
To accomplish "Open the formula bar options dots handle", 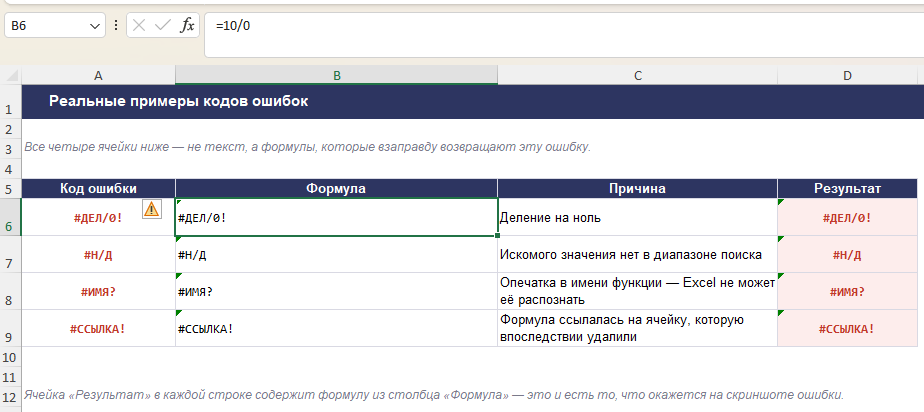I will click(x=116, y=25).
